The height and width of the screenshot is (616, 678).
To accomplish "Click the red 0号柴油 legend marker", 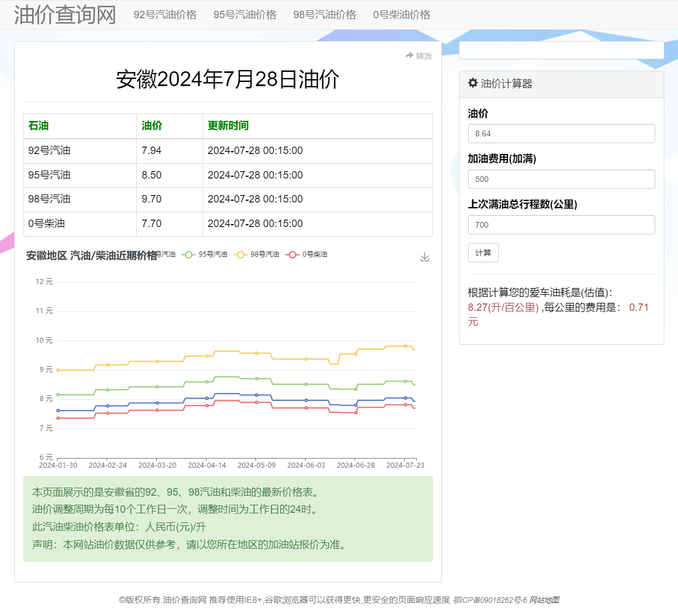I will [x=293, y=254].
